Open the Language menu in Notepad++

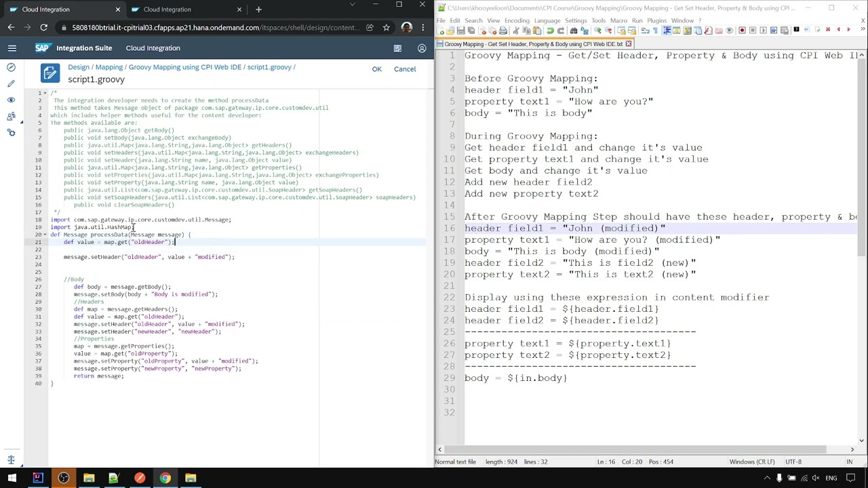tap(547, 20)
